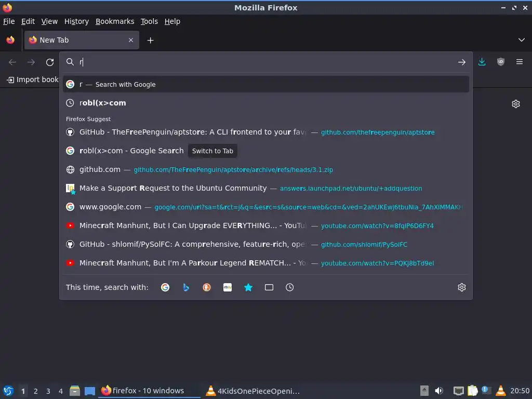Select the New Tab tab

coord(82,40)
